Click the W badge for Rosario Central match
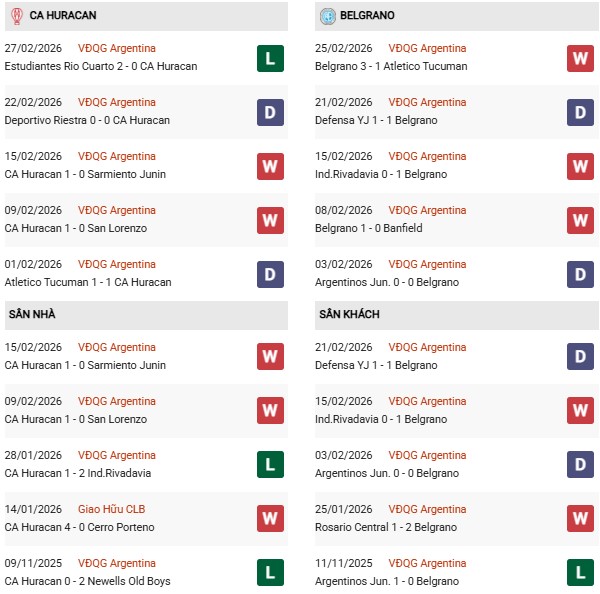Viewport: 600px width, 594px height. click(580, 519)
